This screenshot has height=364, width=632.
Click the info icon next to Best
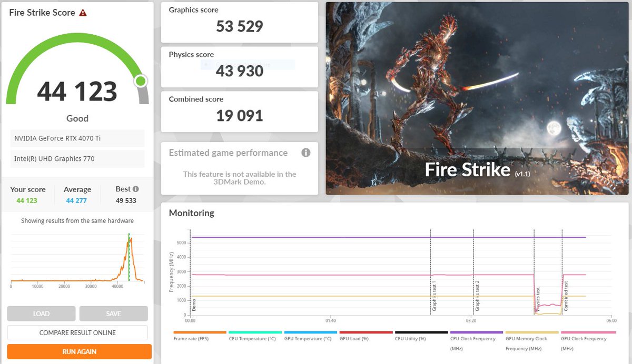click(136, 189)
